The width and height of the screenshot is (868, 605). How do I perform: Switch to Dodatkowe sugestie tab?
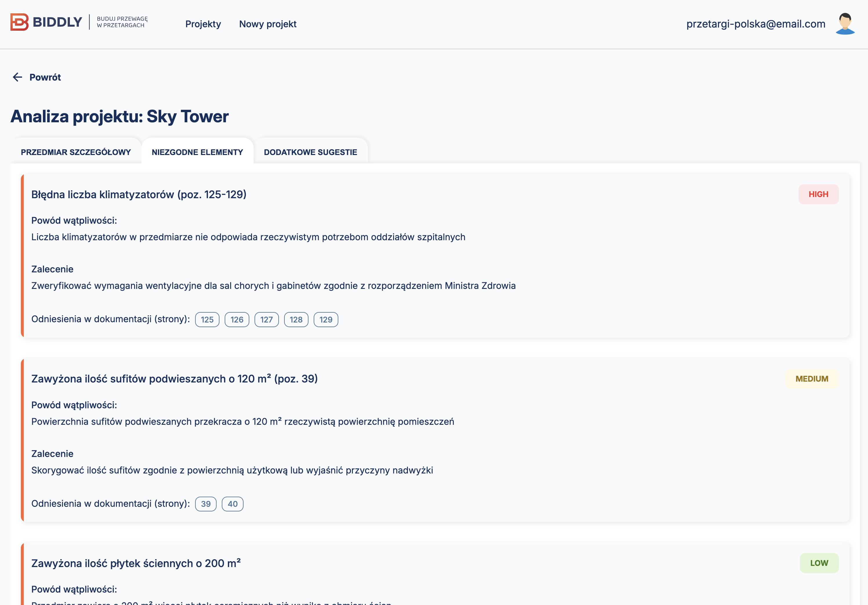coord(310,152)
